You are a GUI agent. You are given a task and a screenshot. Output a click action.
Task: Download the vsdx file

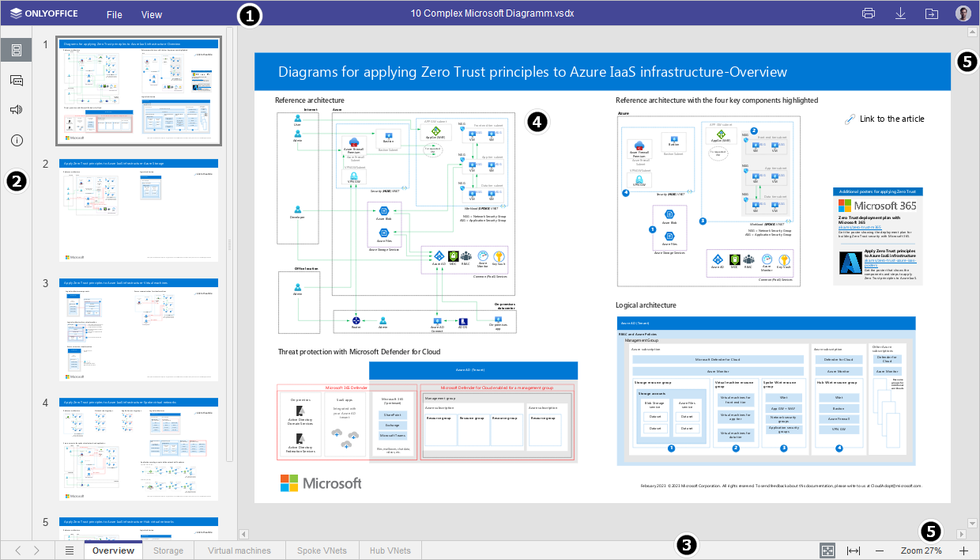tap(900, 13)
